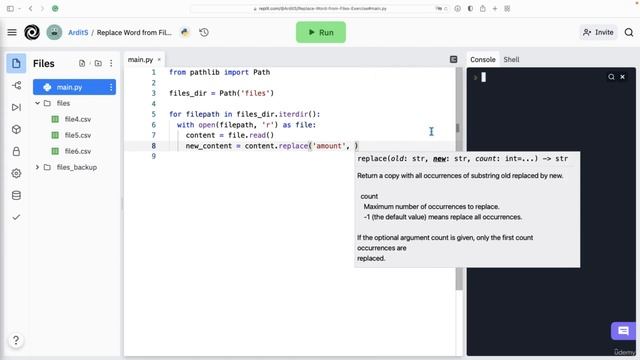640x360 pixels.
Task: Click the editor vertical scrollbar
Action: (x=459, y=179)
